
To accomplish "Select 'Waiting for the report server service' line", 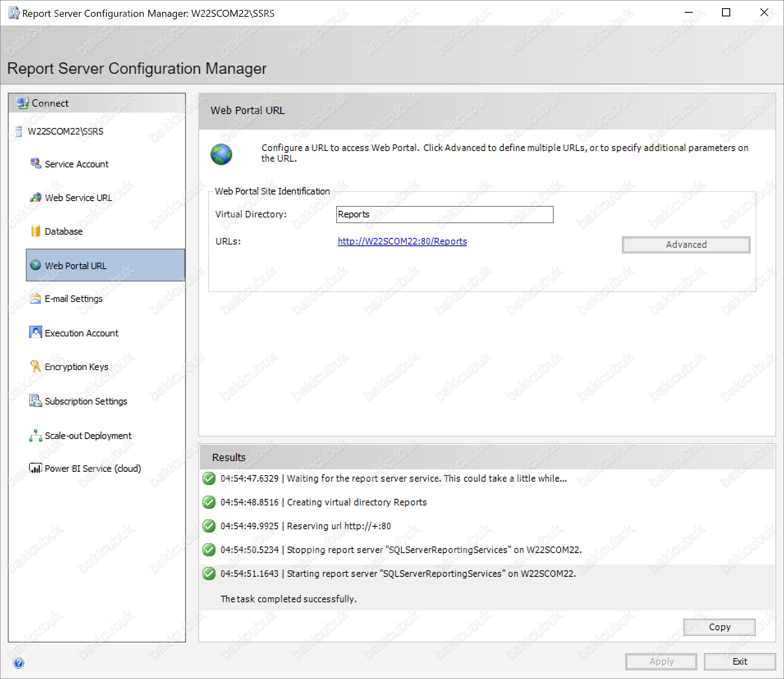I will (x=394, y=478).
